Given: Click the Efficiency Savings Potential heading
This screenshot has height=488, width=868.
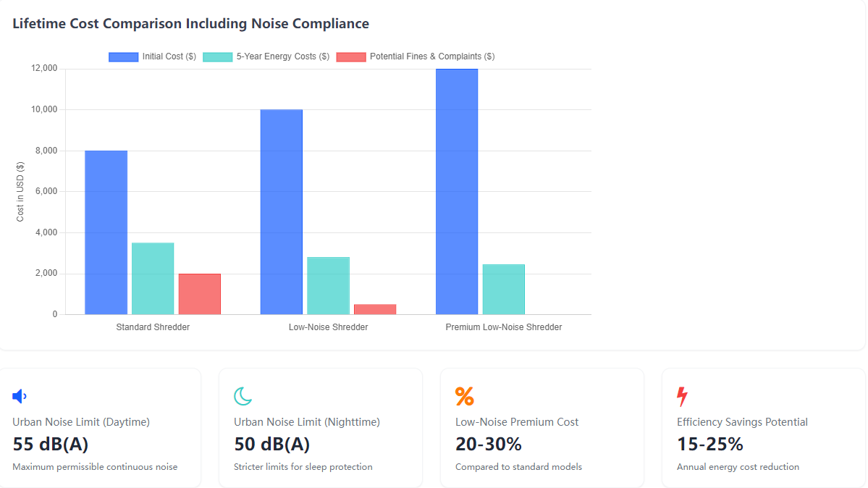Looking at the screenshot, I should click(742, 422).
